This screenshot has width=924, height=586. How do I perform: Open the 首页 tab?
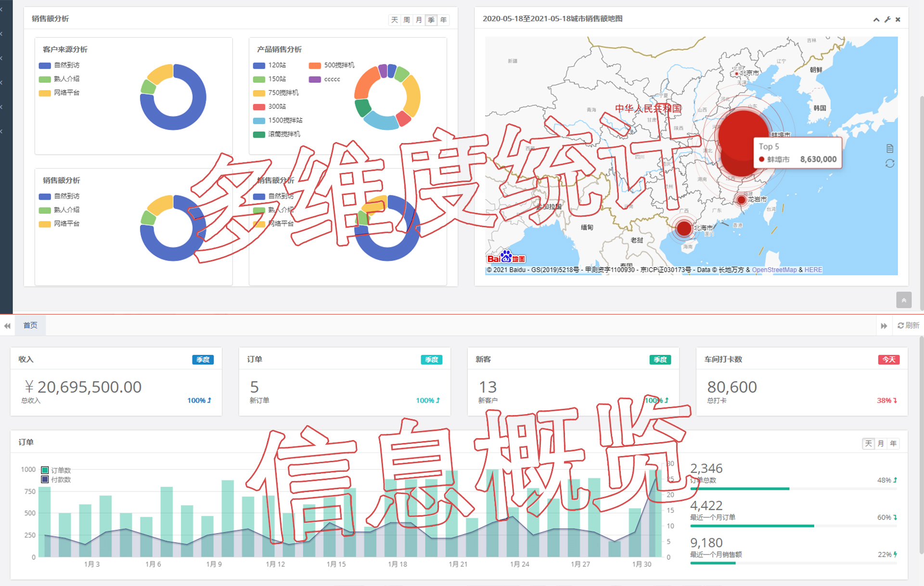[30, 326]
